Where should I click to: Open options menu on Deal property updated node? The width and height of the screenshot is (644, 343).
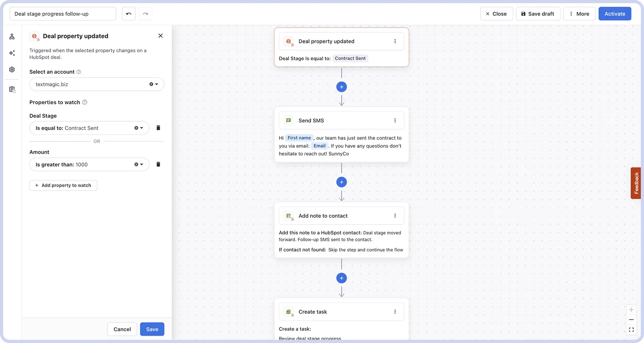[x=395, y=41]
